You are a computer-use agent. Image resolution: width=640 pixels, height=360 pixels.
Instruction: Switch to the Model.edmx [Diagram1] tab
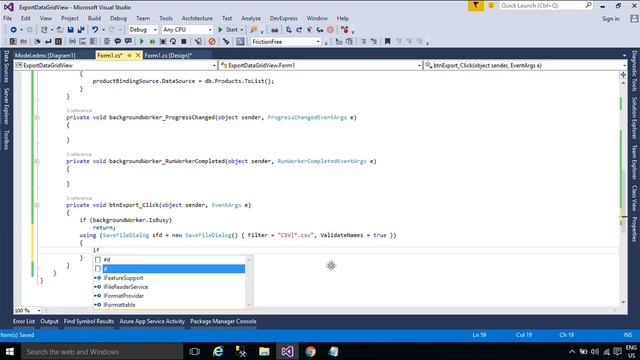45,56
